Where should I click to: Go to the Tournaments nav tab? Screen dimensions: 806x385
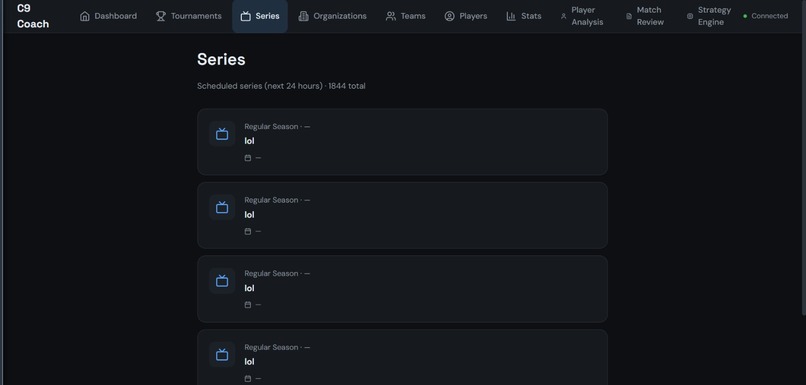188,16
